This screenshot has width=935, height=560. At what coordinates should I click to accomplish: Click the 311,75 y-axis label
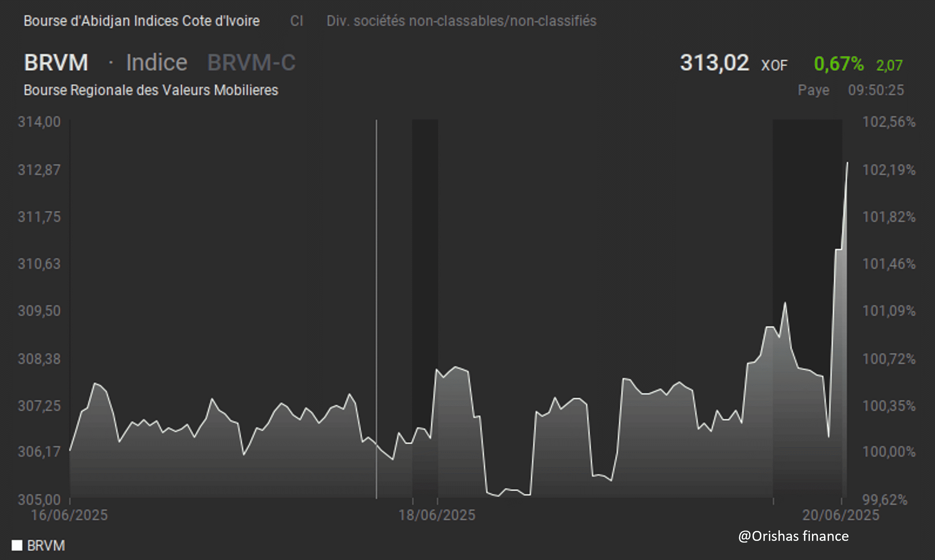tap(39, 217)
